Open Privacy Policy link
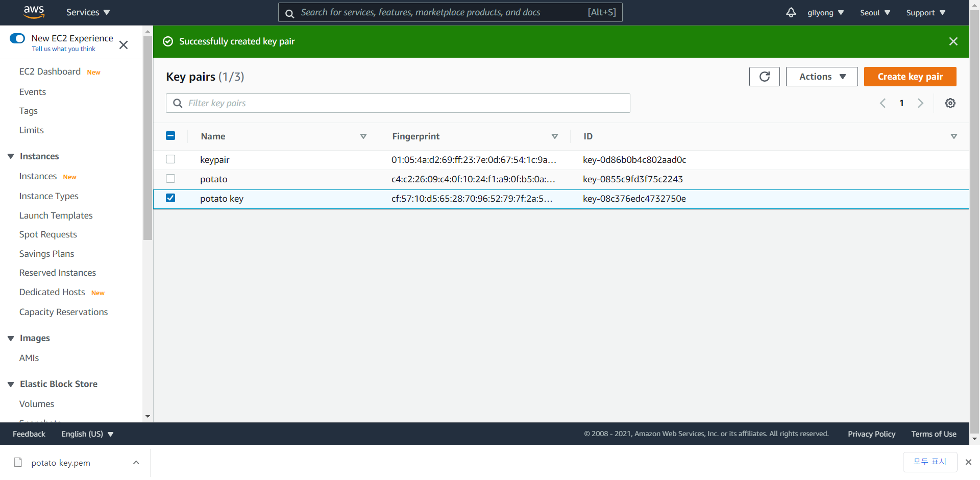This screenshot has width=980, height=480. (872, 434)
